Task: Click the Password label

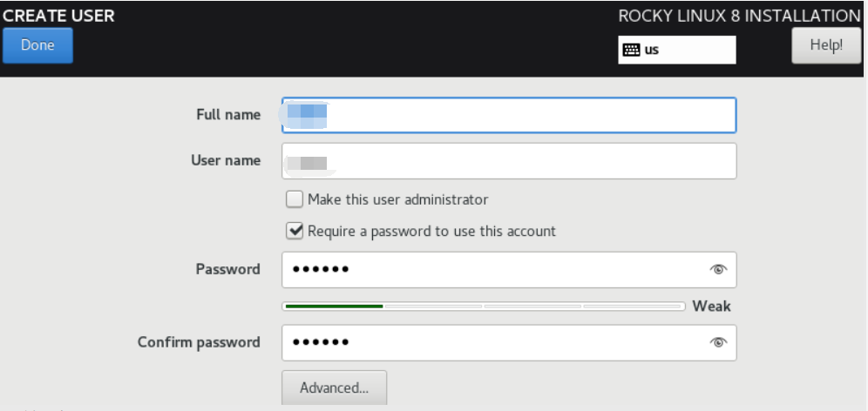Action: tap(227, 269)
